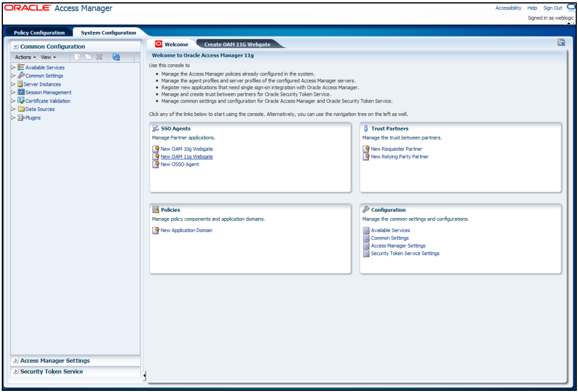Click the Sign Out link
This screenshot has width=578, height=392.
552,8
